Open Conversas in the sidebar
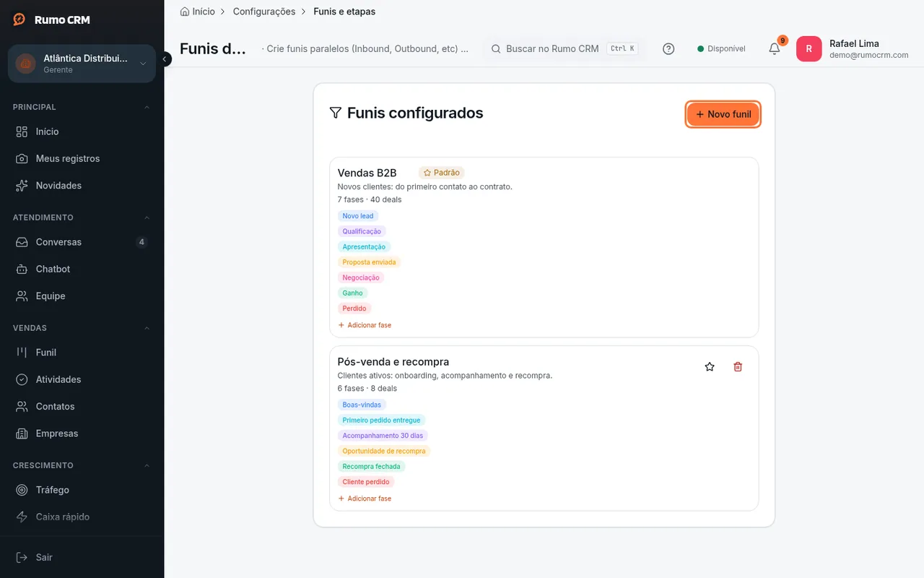The image size is (924, 578). click(82, 242)
